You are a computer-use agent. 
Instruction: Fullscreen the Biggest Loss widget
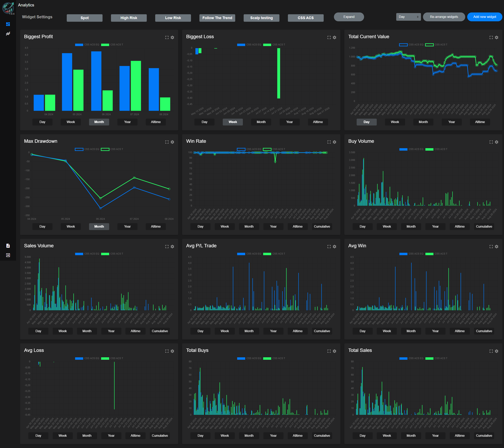(x=329, y=37)
